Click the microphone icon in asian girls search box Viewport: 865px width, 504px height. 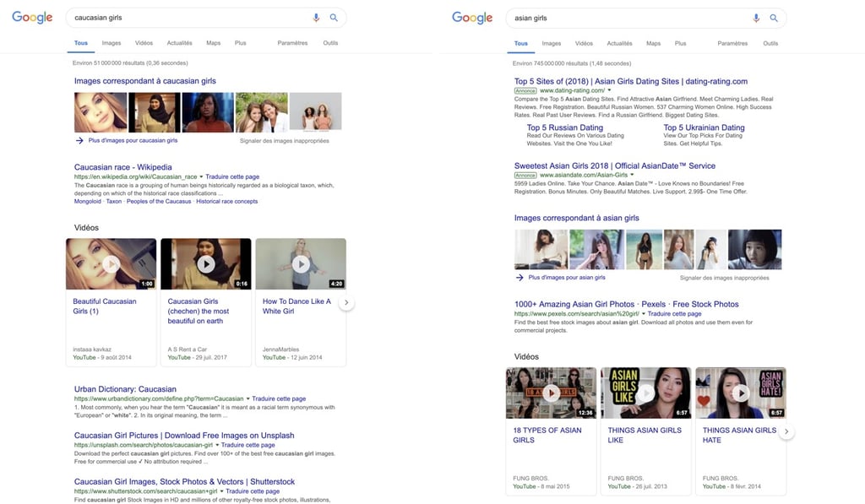pyautogui.click(x=756, y=19)
